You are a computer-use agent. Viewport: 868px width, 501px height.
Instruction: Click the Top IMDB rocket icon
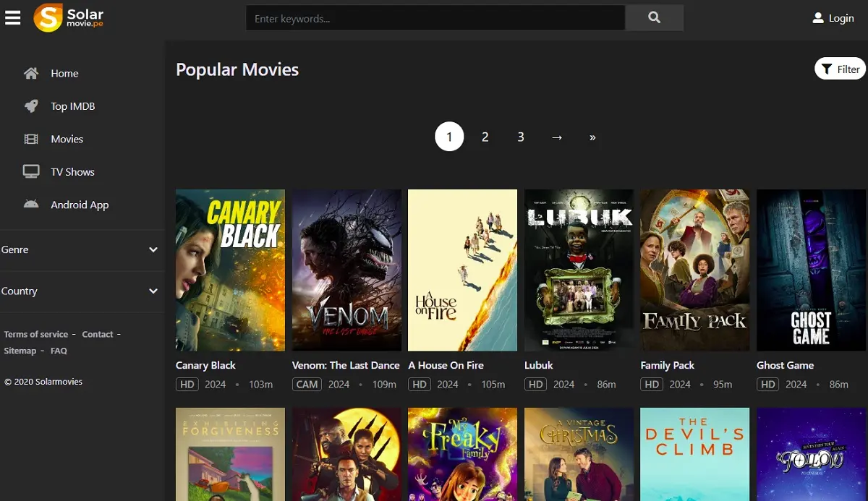[31, 106]
